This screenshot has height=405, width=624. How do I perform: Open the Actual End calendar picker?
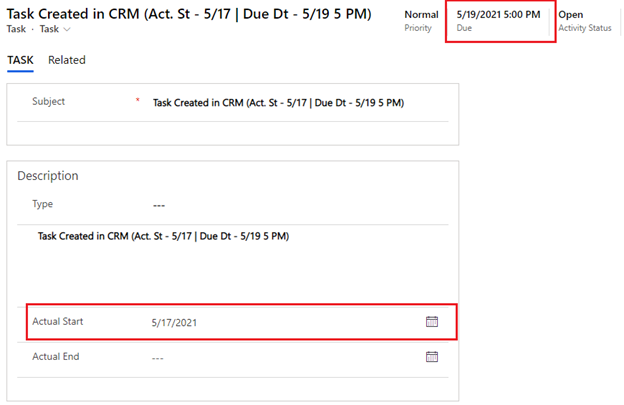point(432,356)
